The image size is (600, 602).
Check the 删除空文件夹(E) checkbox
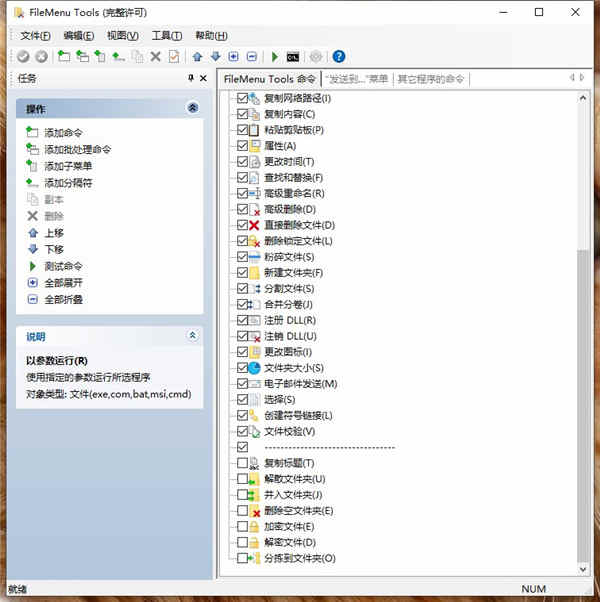[x=242, y=511]
